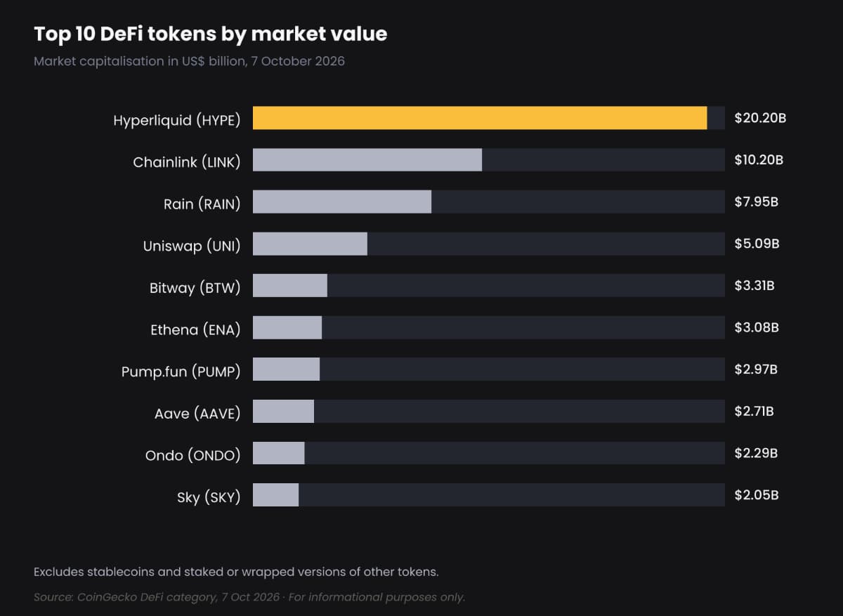
Task: Click the $10.20B value label
Action: coord(759,160)
